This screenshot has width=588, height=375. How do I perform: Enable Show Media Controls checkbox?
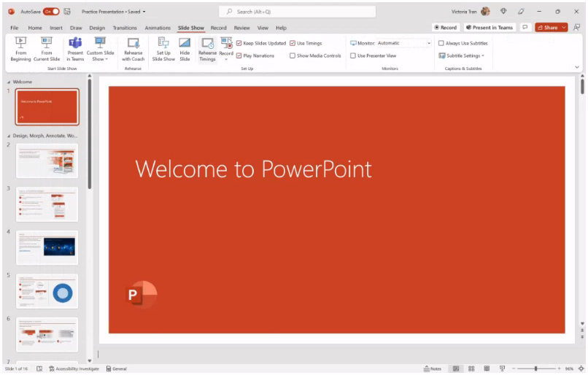293,55
